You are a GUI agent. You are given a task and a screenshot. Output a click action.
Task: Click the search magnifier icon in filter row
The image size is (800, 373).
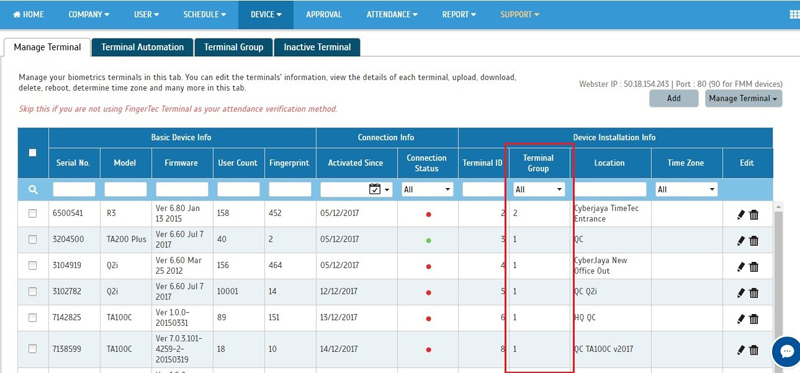(x=33, y=190)
